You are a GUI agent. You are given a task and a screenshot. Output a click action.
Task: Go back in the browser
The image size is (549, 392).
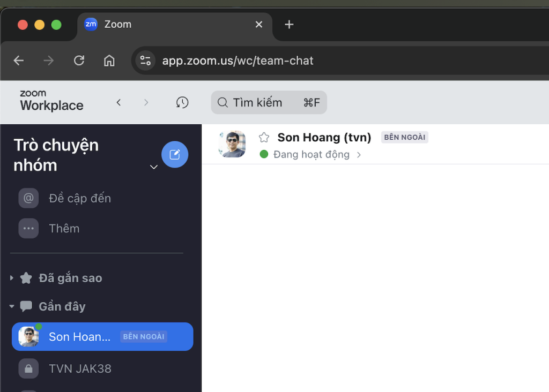19,61
